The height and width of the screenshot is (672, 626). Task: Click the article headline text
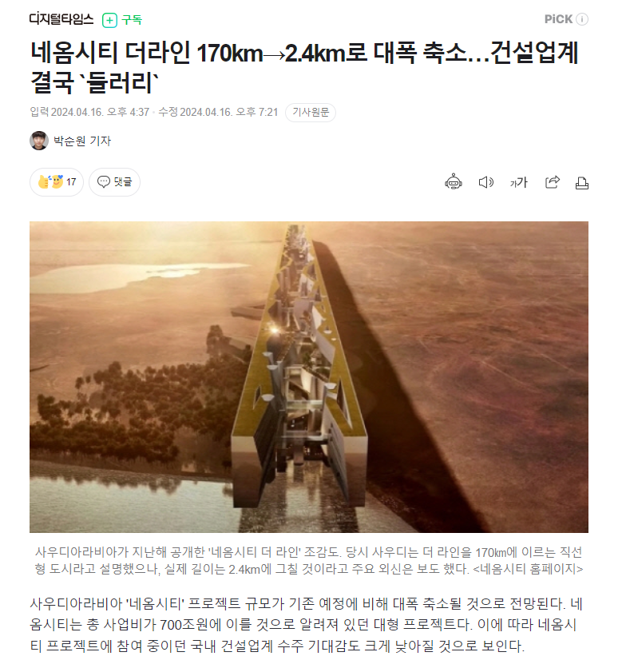coord(304,67)
